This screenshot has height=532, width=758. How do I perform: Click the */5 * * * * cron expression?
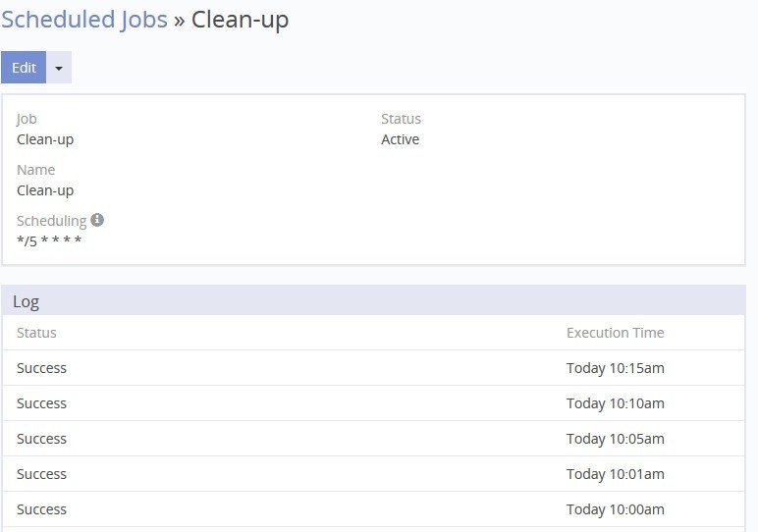(x=49, y=241)
